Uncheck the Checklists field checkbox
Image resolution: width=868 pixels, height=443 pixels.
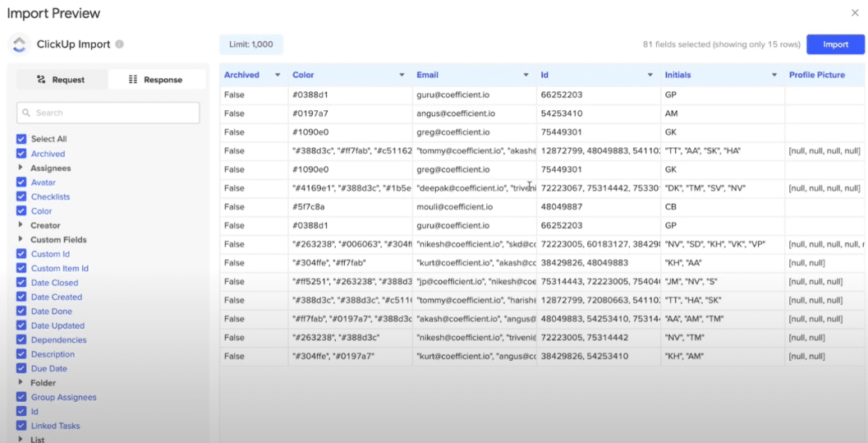tap(21, 196)
